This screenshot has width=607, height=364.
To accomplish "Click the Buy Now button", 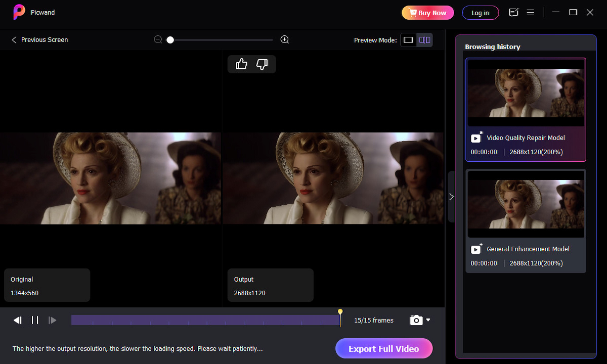I will pyautogui.click(x=427, y=13).
